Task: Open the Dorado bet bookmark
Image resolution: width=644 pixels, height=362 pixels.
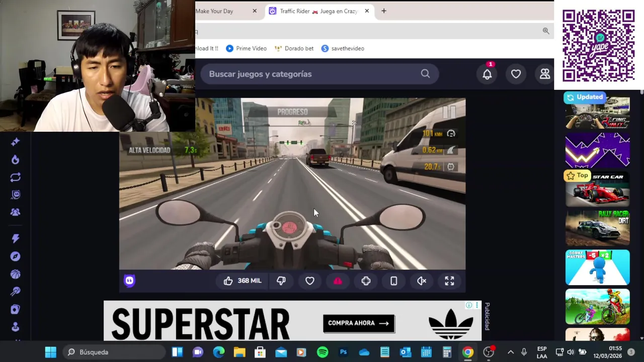Action: [294, 48]
